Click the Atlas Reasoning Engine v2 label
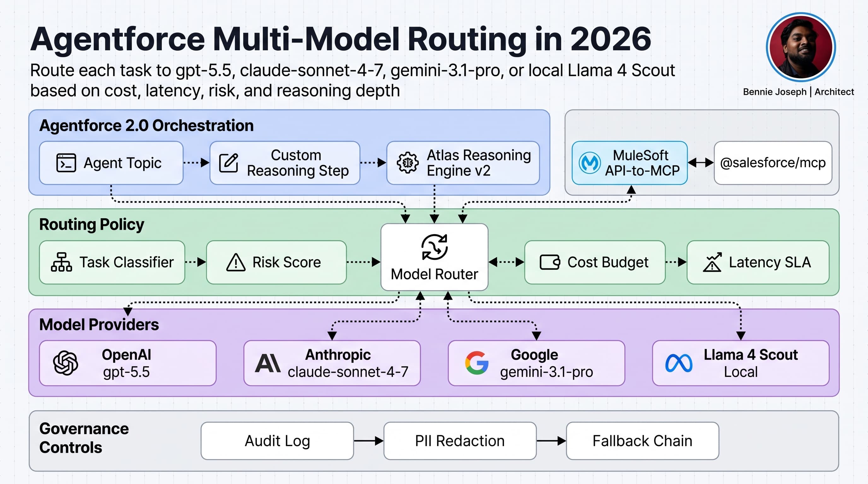This screenshot has width=868, height=484. click(x=479, y=163)
